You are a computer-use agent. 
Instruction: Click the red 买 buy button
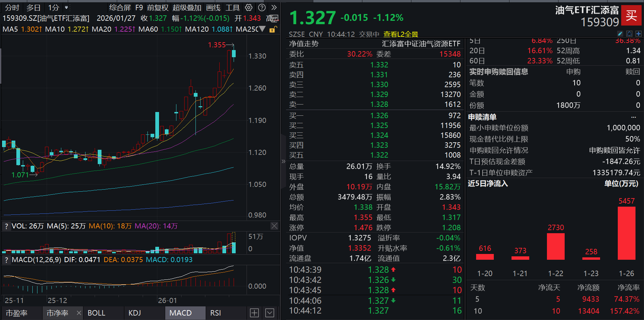[632, 15]
